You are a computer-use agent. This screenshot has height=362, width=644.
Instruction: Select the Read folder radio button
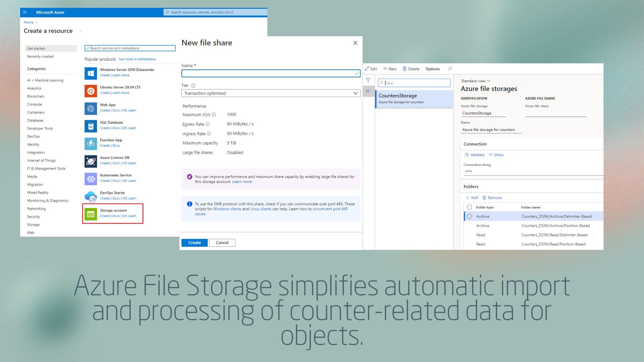pyautogui.click(x=469, y=235)
